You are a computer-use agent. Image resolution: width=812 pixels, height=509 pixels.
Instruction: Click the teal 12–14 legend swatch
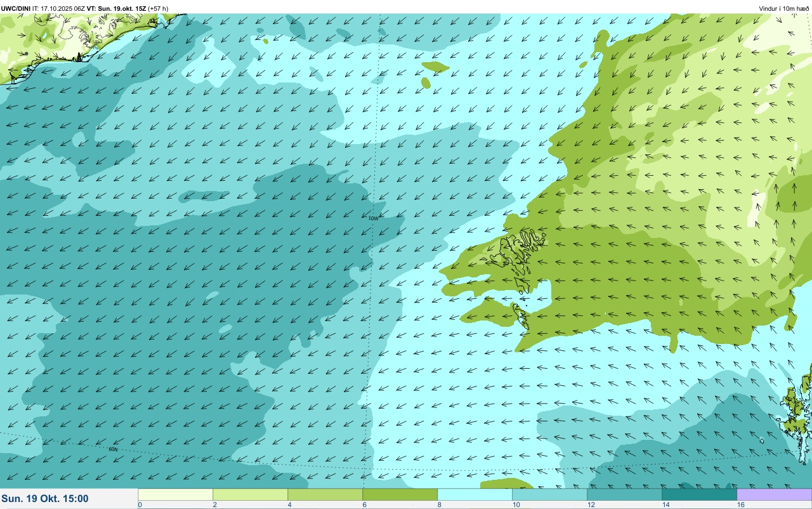pos(624,494)
